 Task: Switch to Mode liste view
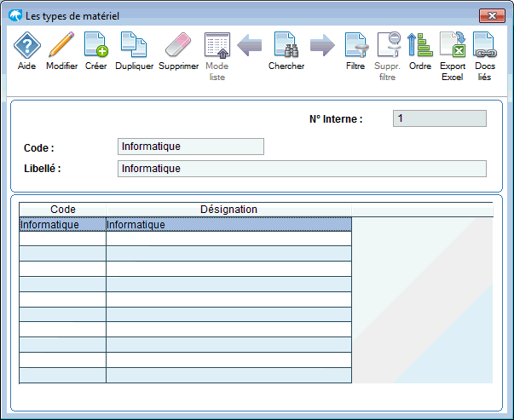(217, 45)
